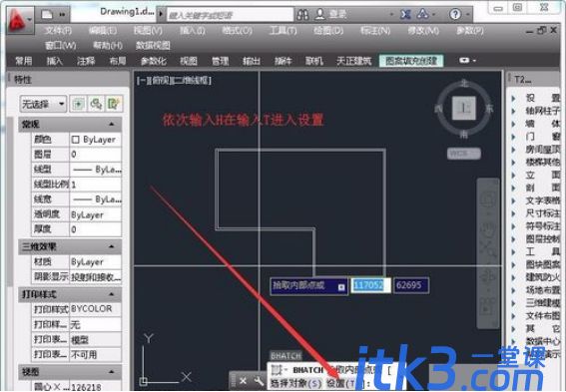Close the command line with X icon

pos(243,381)
